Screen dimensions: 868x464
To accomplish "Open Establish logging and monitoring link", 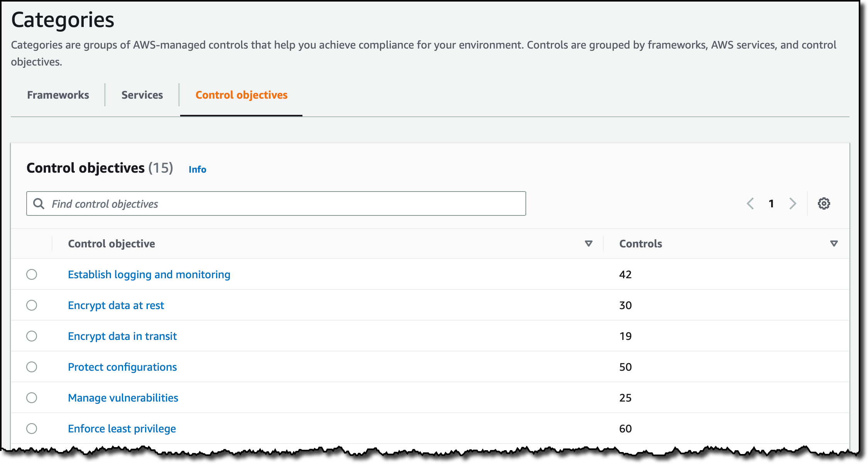I will click(x=149, y=274).
